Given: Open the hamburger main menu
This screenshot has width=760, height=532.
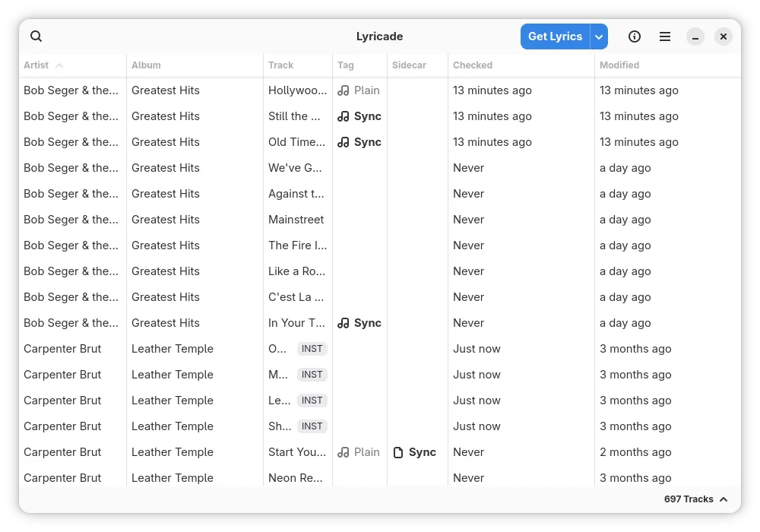Looking at the screenshot, I should [x=664, y=36].
